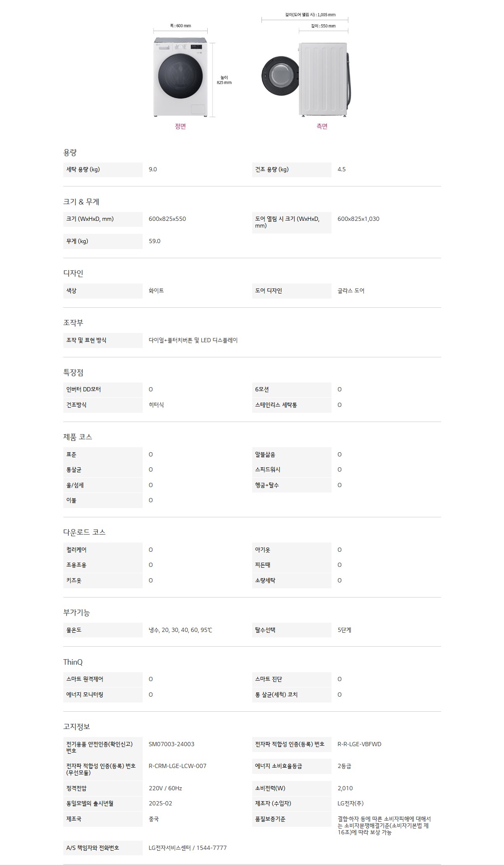Select the ThinQ section heading
Screen dimensions: 504x865
pos(73,662)
